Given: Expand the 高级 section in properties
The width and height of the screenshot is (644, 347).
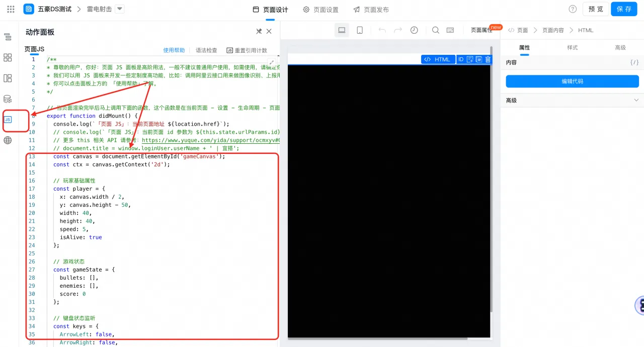Looking at the screenshot, I should [572, 101].
